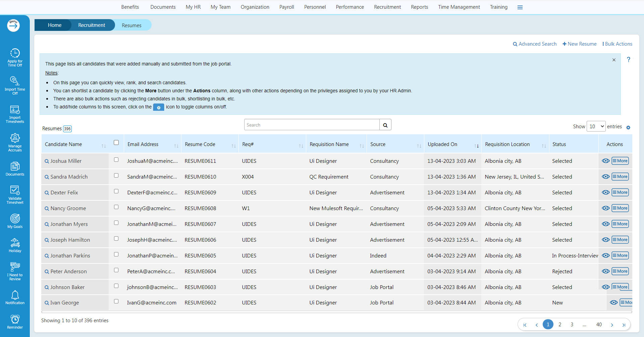Open the Bulk Actions menu
The height and width of the screenshot is (337, 644).
[x=617, y=44]
